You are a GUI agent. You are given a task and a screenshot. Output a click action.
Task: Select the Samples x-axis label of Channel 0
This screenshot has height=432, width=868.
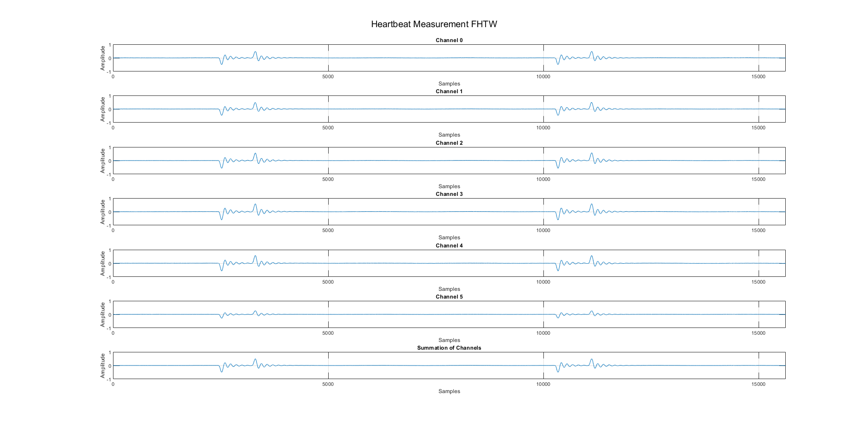(449, 84)
